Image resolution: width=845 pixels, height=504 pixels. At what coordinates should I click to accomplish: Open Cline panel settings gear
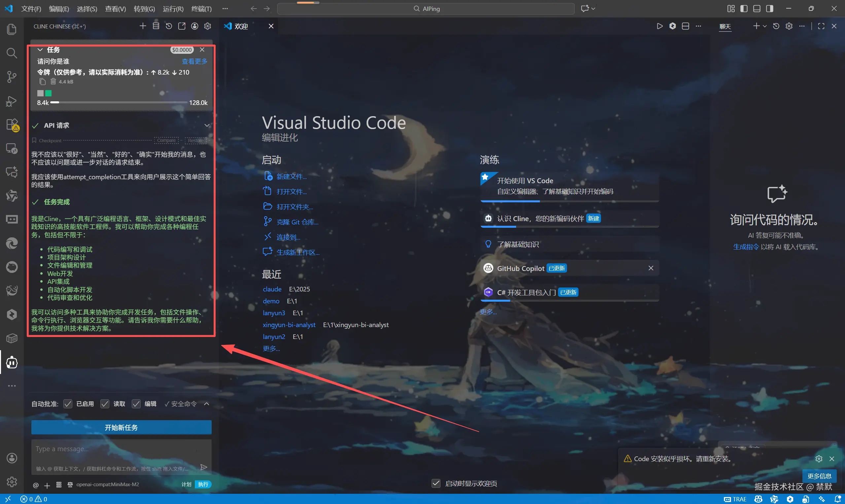(x=208, y=26)
